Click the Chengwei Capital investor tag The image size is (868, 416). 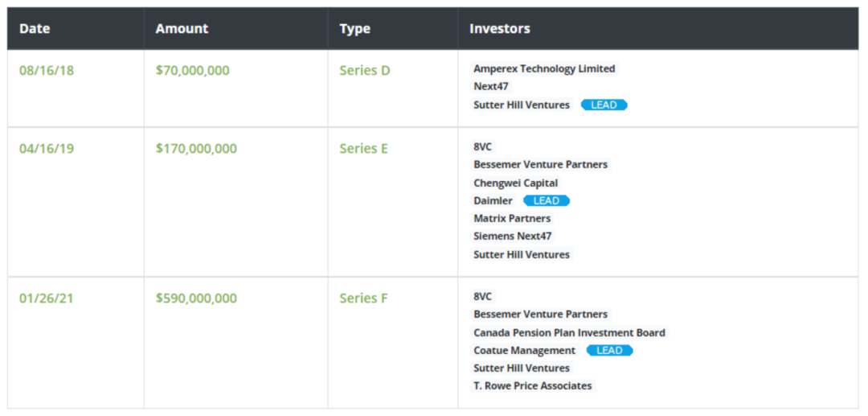515,183
